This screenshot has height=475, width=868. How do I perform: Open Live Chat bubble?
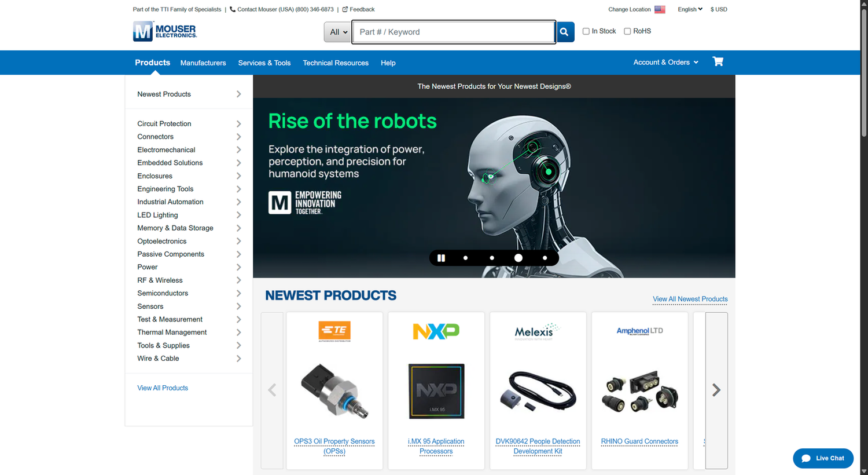823,458
